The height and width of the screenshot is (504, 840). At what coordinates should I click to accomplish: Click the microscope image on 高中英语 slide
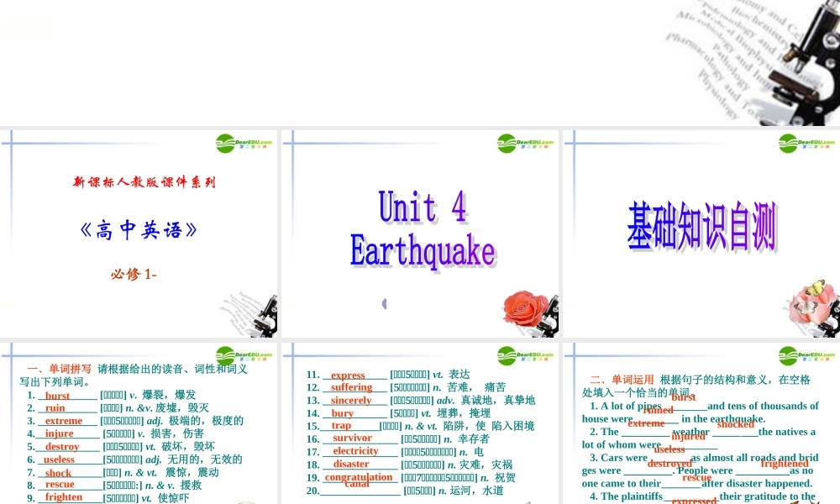click(x=250, y=315)
